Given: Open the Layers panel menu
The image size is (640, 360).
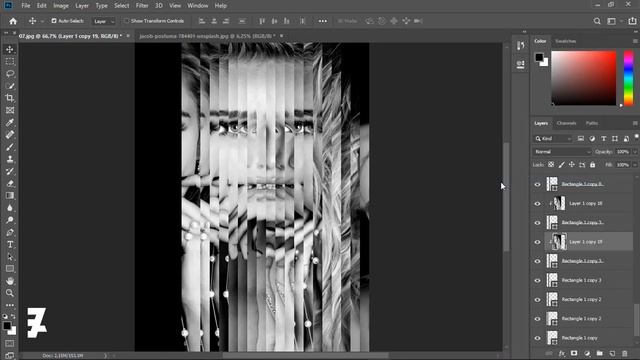Looking at the screenshot, I should (x=635, y=123).
